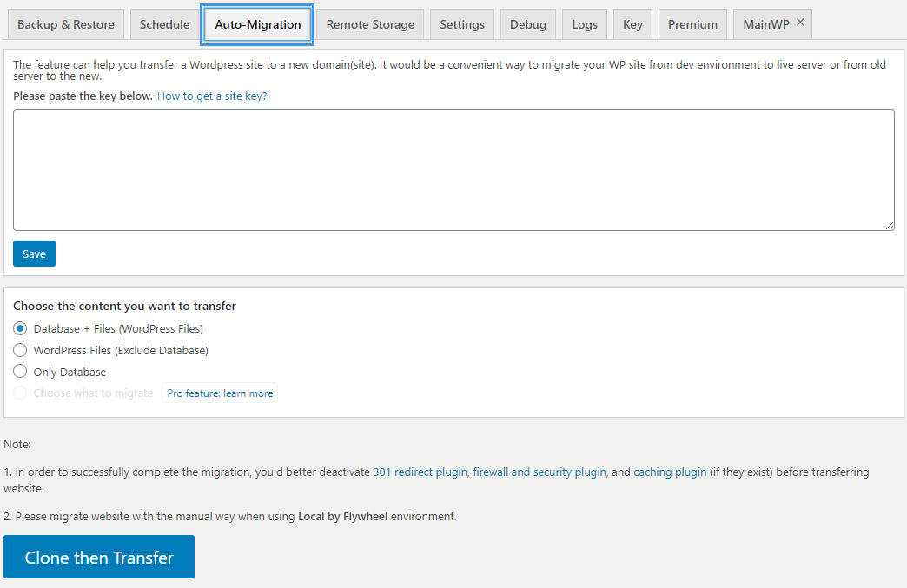Switch to the MainWP tab
The image size is (907, 588).
point(766,24)
